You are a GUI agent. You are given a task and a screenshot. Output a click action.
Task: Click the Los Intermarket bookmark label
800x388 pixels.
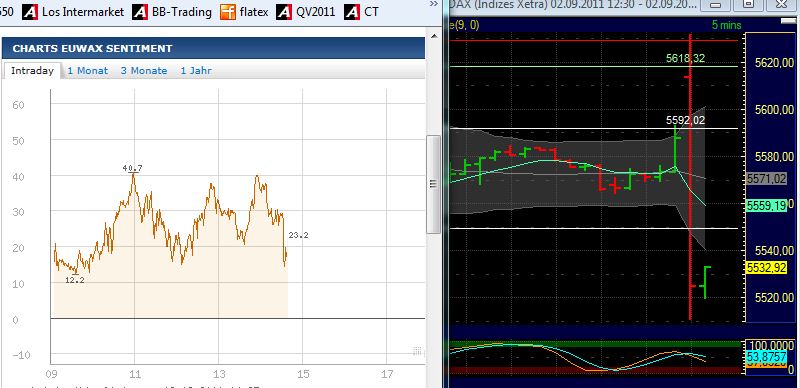[x=83, y=12]
